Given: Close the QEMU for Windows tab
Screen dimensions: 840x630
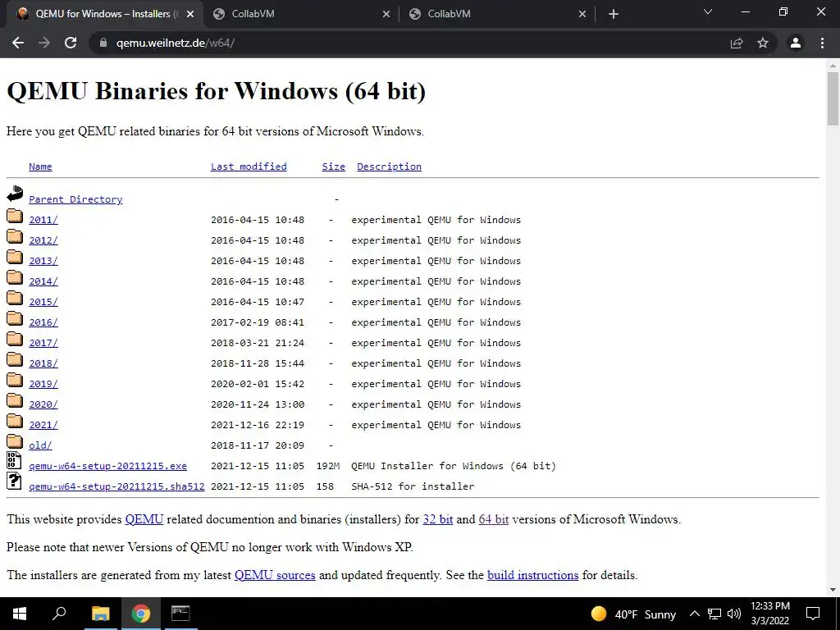Looking at the screenshot, I should (190, 14).
